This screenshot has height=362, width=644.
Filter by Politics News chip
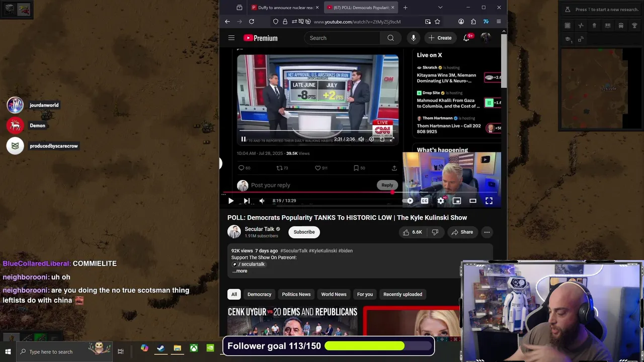[x=296, y=294]
